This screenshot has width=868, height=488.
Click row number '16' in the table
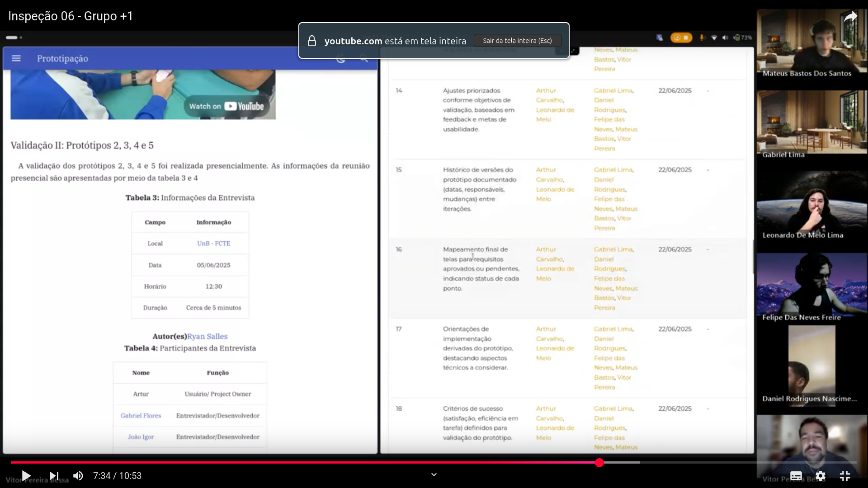pos(399,249)
